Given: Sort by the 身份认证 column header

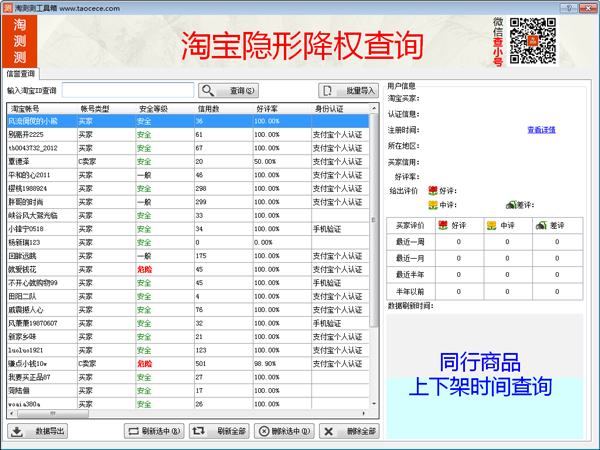Looking at the screenshot, I should [x=341, y=109].
